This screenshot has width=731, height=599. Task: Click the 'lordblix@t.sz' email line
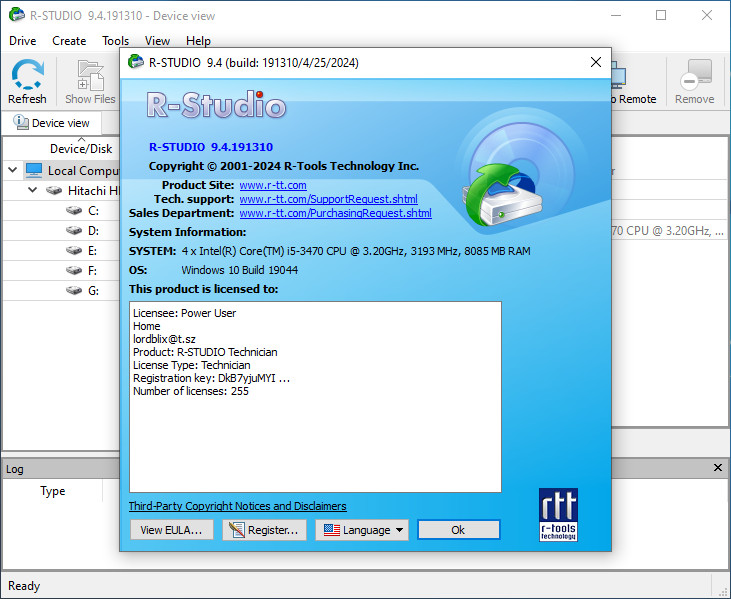[164, 339]
